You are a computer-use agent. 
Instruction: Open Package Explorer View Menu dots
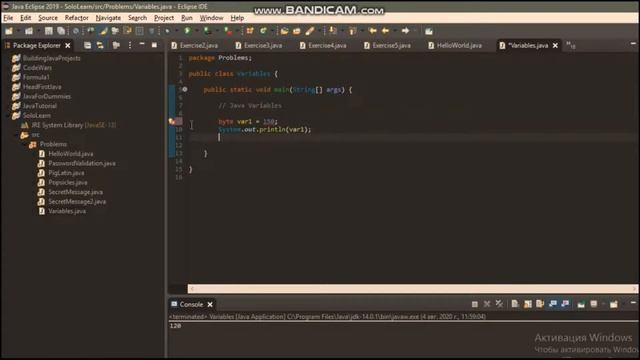pos(130,45)
